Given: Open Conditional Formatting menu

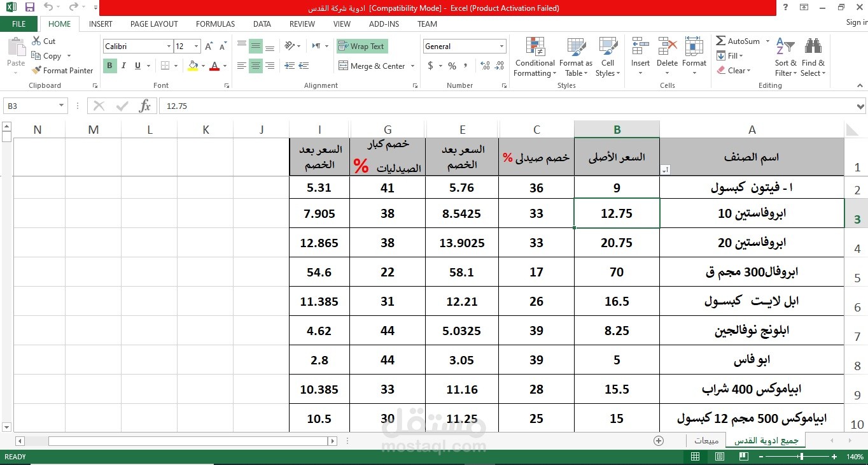Looking at the screenshot, I should tap(535, 57).
